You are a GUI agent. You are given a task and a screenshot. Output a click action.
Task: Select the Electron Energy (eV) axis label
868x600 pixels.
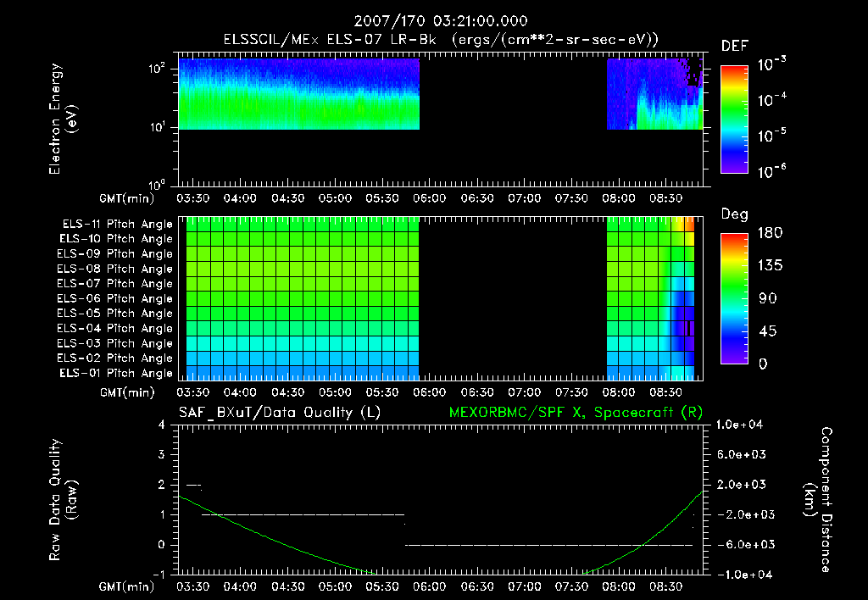pos(63,119)
